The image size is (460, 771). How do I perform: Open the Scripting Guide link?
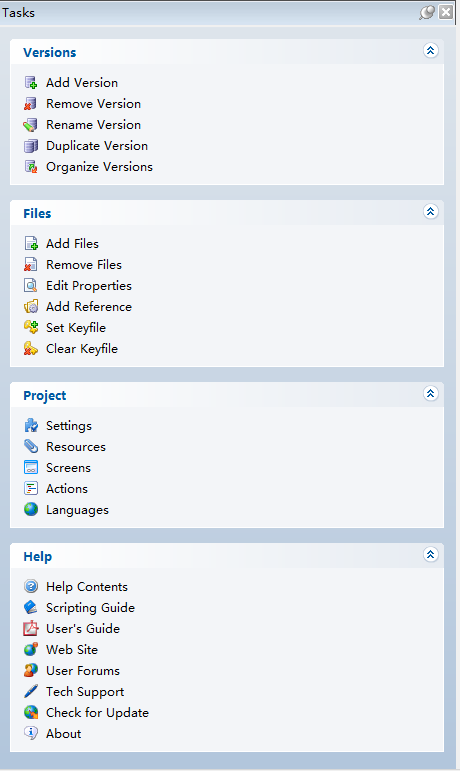tap(90, 608)
